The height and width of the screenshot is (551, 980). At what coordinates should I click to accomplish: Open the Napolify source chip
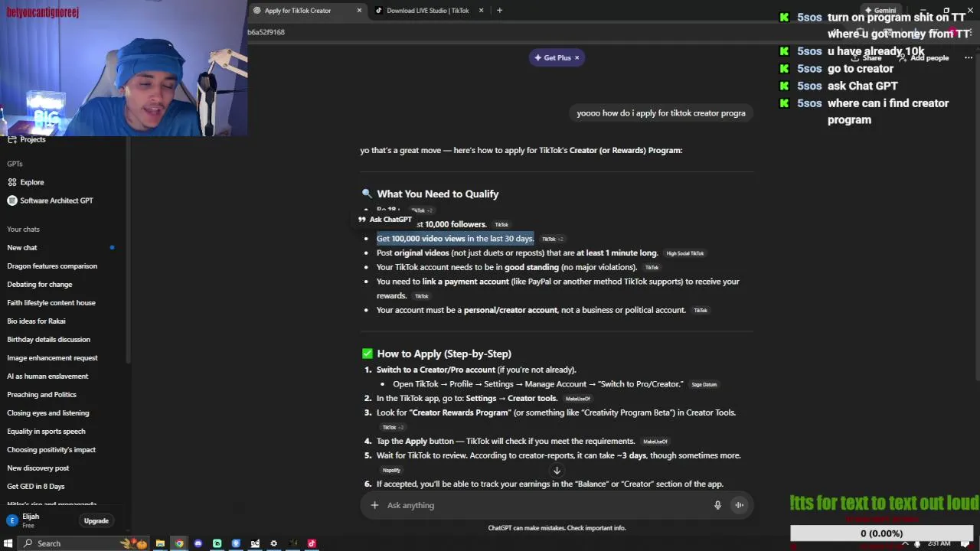click(x=391, y=470)
